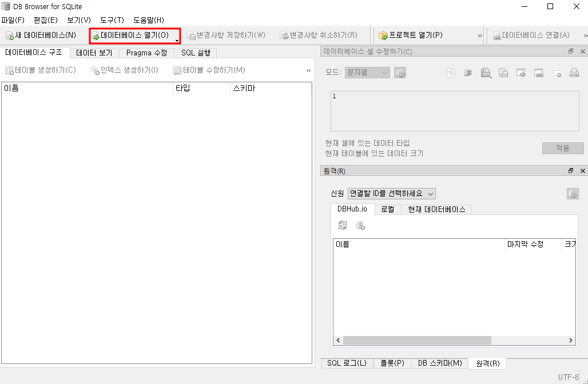The image size is (588, 384).
Task: Click the printer icon in cell editor toolbar
Action: pos(574,73)
